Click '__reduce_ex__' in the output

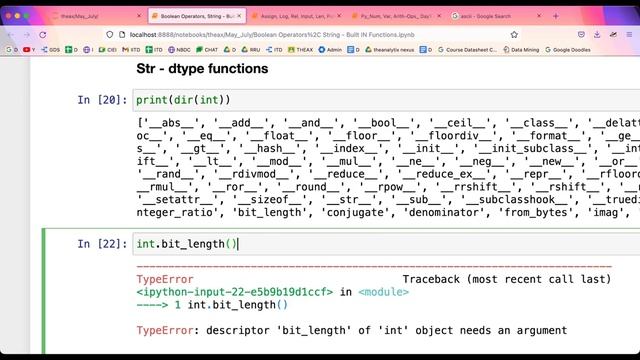tap(445, 174)
